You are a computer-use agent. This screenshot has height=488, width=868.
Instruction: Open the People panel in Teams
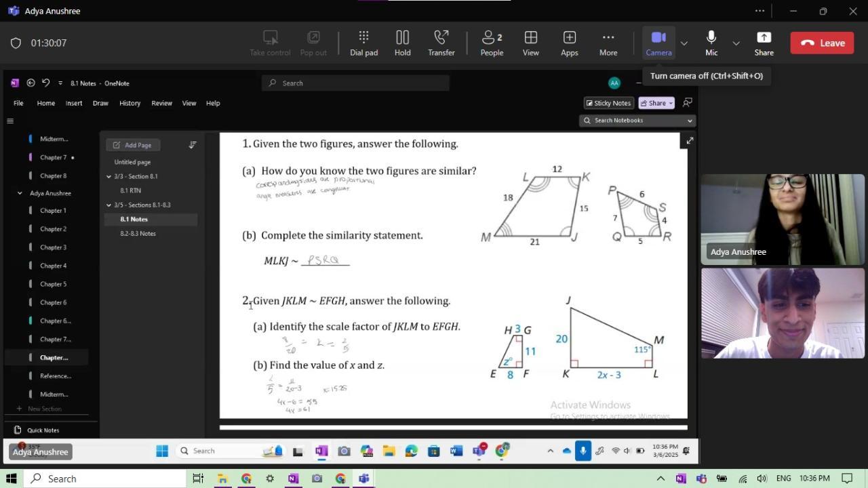(492, 43)
